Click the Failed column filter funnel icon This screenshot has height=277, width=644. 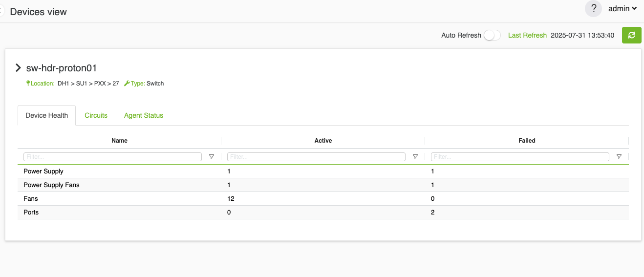(619, 157)
